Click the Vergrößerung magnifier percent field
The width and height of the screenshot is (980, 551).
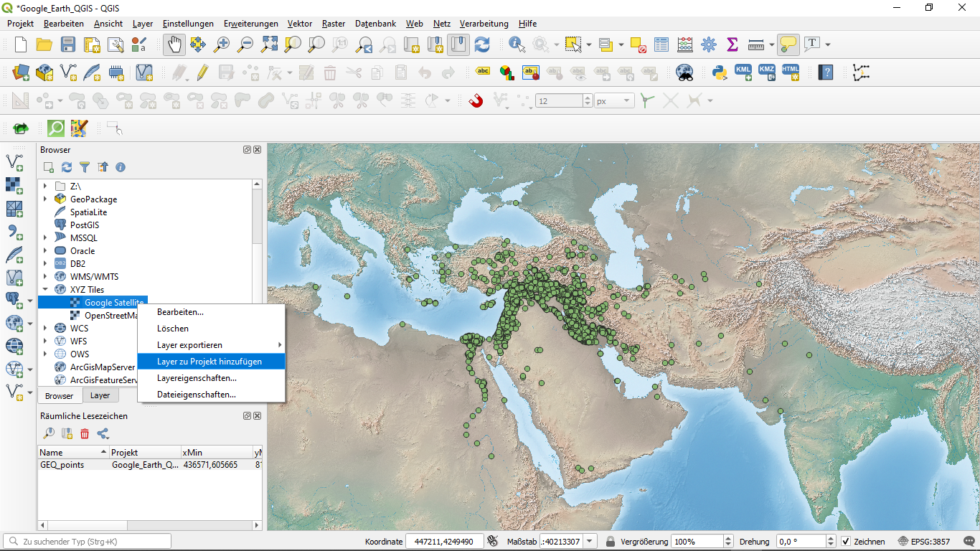(x=697, y=542)
